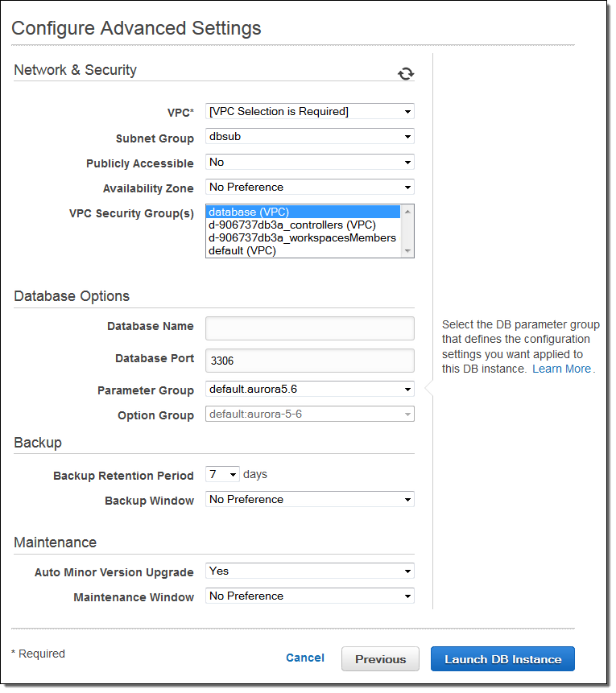Click the Cancel link
The width and height of the screenshot is (616, 693).
click(x=305, y=658)
